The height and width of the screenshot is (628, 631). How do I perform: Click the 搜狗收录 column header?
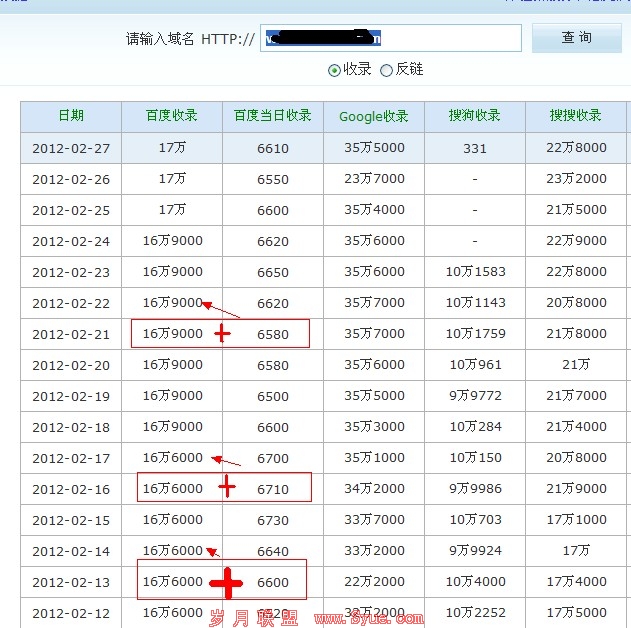(475, 116)
